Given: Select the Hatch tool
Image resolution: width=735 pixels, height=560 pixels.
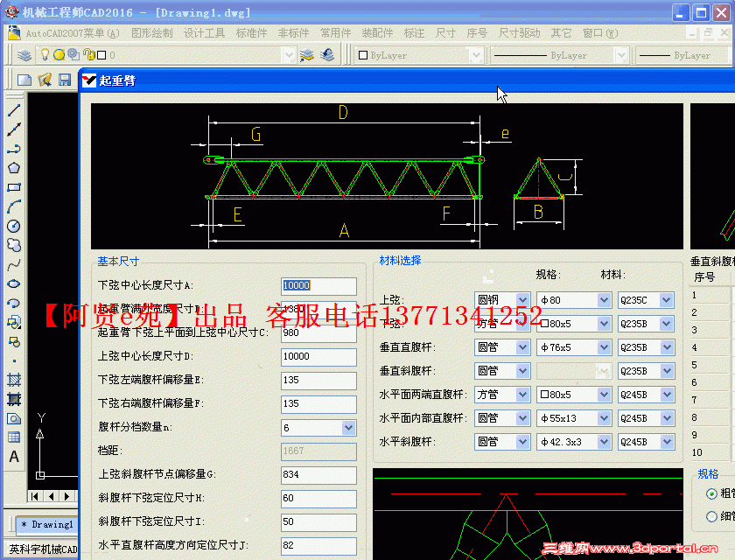Looking at the screenshot, I should click(14, 380).
